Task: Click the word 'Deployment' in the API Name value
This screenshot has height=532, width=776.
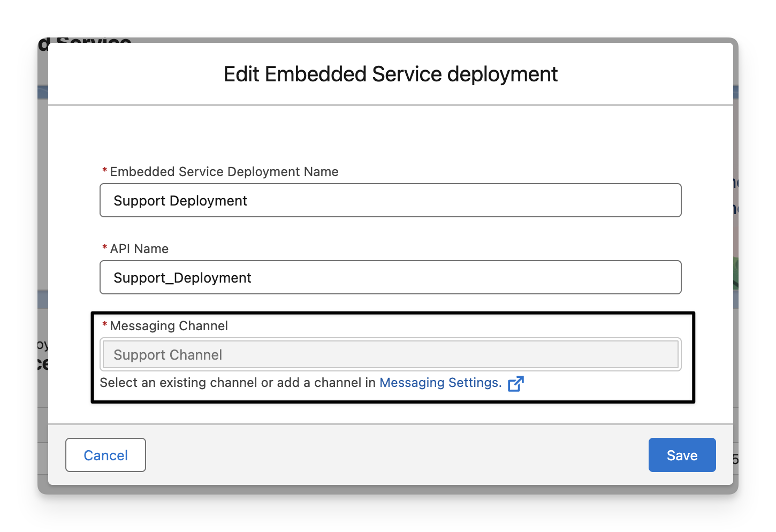Action: tap(212, 278)
